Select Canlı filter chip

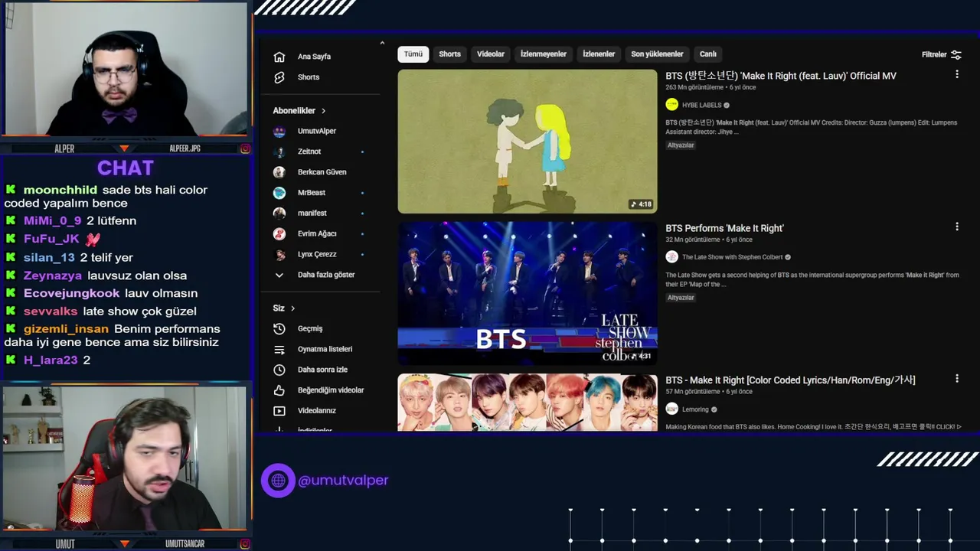coord(708,54)
